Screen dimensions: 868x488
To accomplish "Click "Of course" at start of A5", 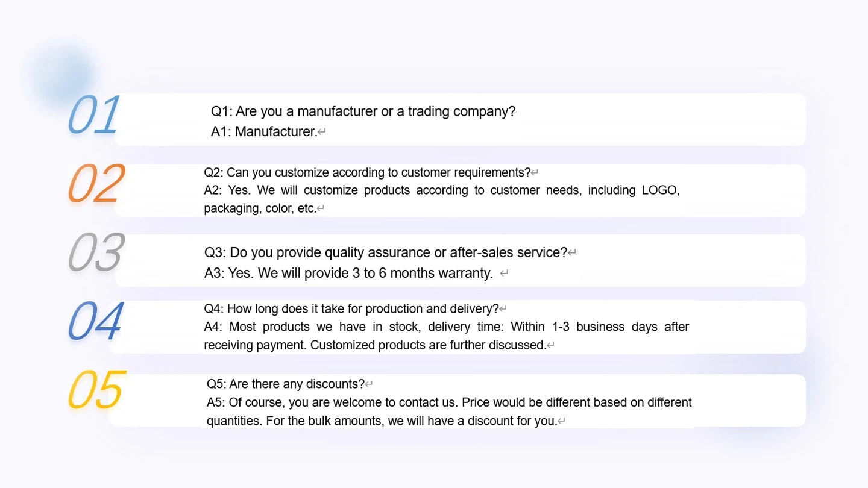I will [257, 402].
